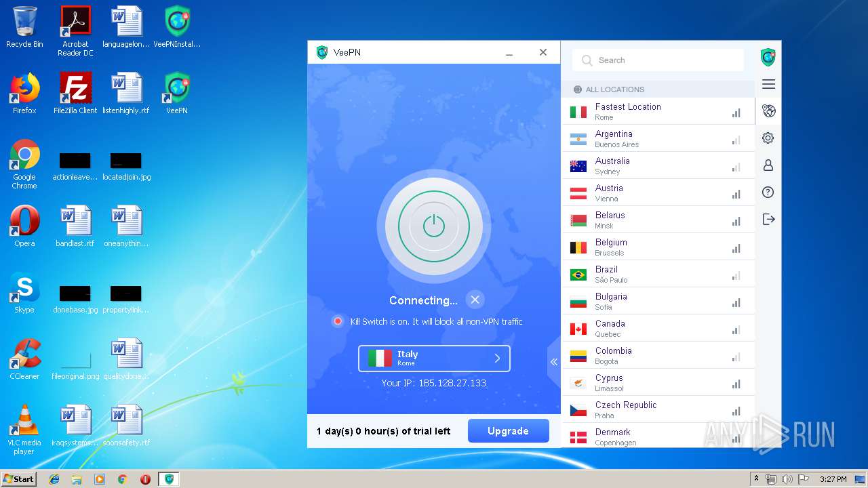Click the trial time left text
868x488 pixels.
pos(383,431)
